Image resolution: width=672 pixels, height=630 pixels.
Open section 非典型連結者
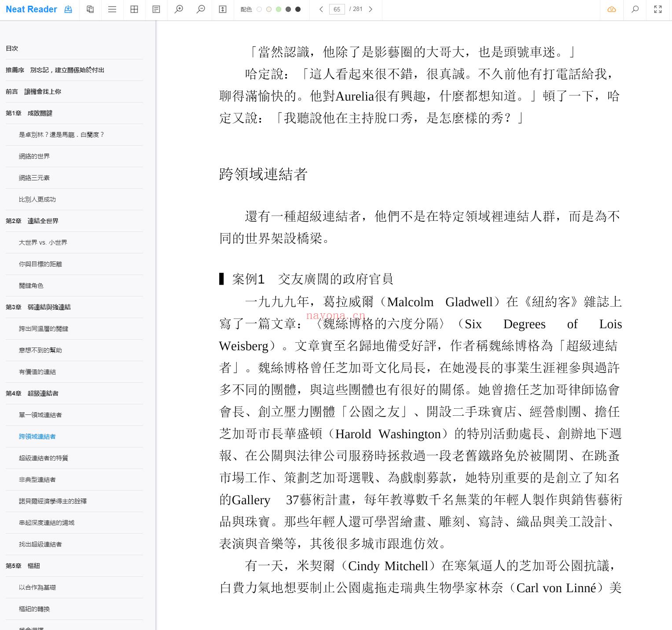37,480
